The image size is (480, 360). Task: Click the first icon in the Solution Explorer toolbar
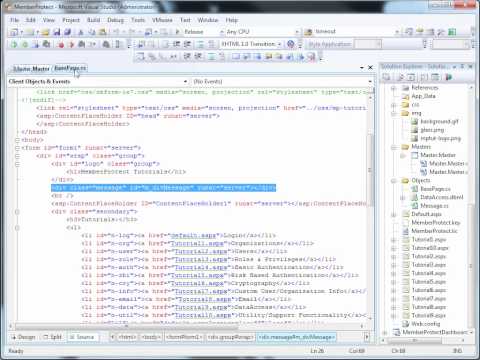[x=386, y=77]
